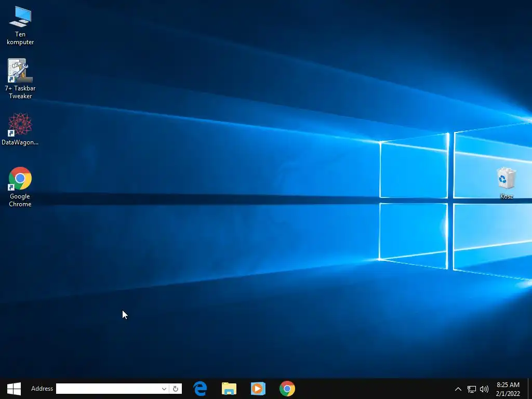This screenshot has width=532, height=399.
Task: Select the Ten komputer desktop icon
Action: pos(20,26)
